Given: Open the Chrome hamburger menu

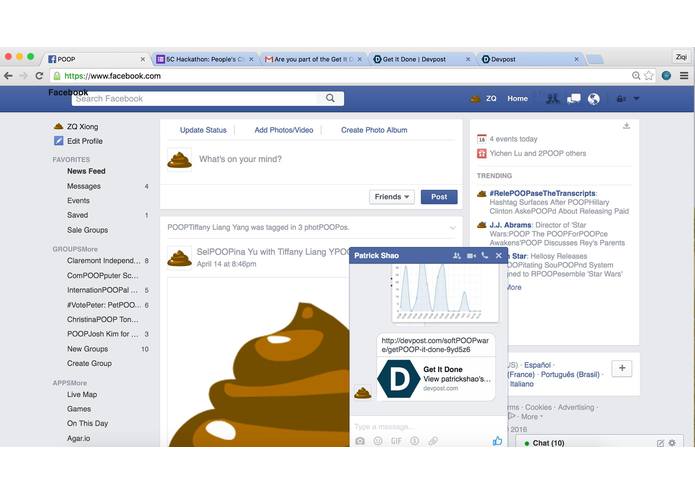Looking at the screenshot, I should (684, 76).
